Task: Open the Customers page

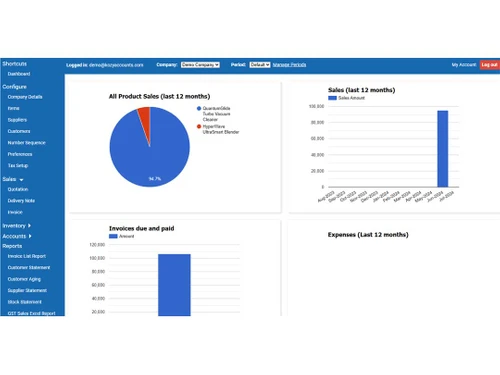Action: click(19, 131)
